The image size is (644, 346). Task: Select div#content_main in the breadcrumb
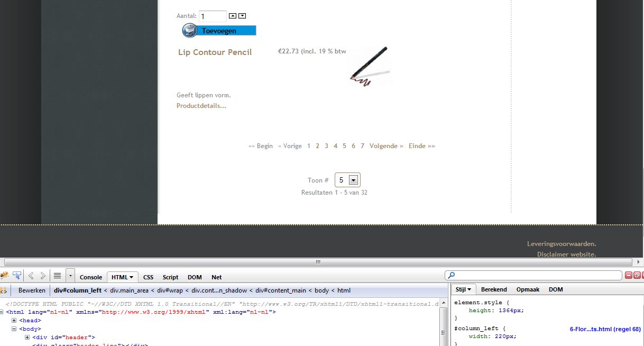tap(281, 290)
